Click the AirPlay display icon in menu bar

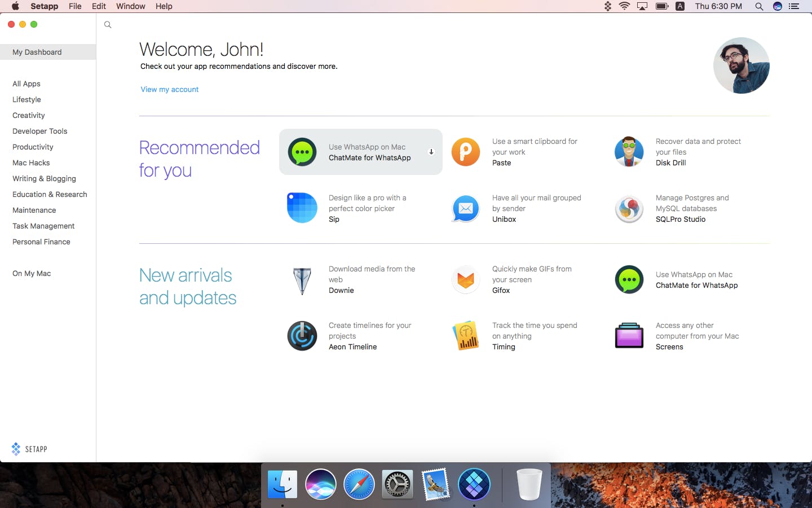(x=642, y=6)
